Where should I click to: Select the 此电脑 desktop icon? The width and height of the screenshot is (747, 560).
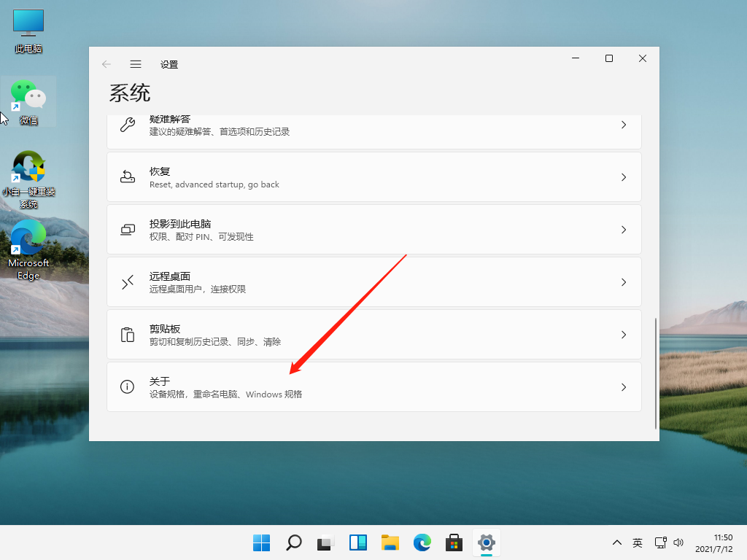point(28,31)
